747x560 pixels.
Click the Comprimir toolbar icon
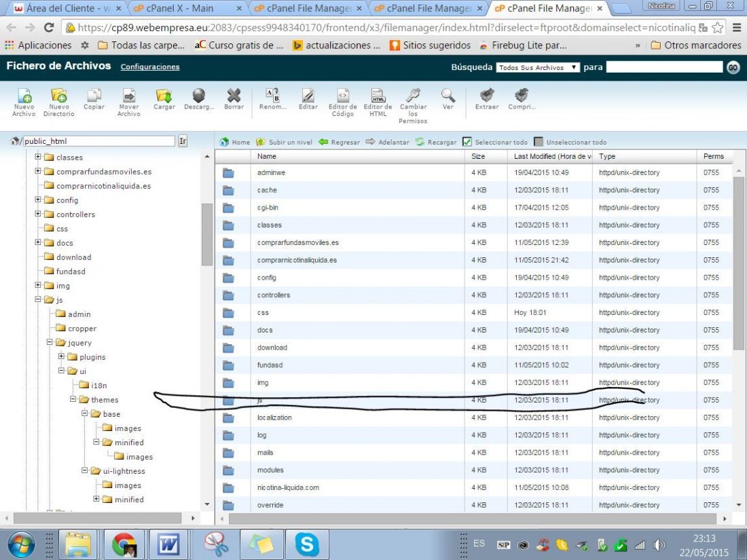(x=522, y=96)
